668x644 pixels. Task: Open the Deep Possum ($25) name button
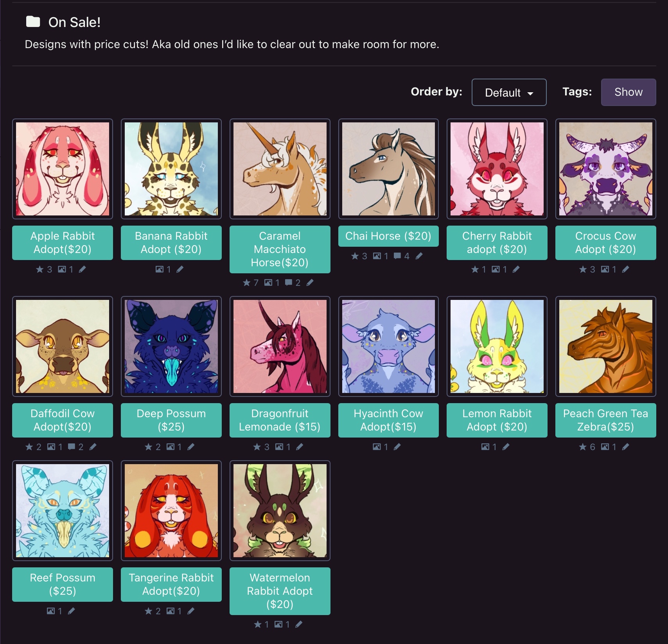[x=171, y=420]
